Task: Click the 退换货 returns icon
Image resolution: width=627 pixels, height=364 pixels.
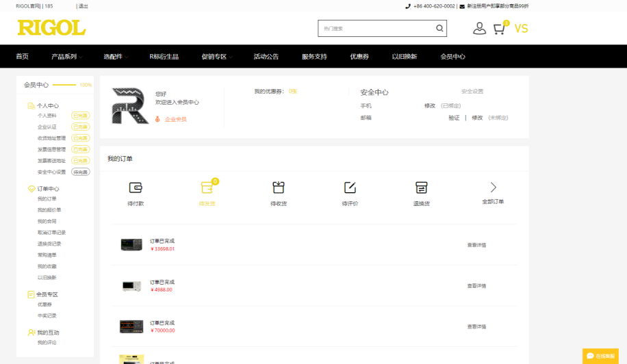Action: pyautogui.click(x=421, y=187)
